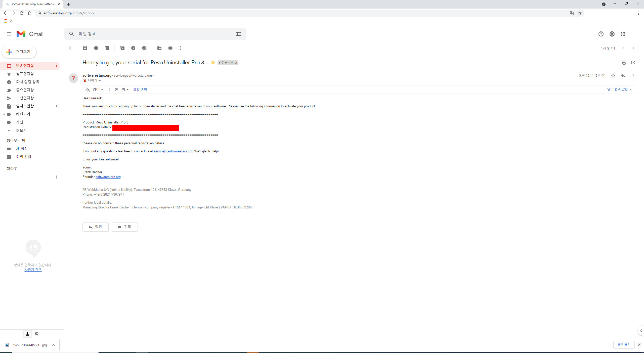Viewport: 644px width, 353px height.
Task: Add email to Tasks
Action: (144, 48)
